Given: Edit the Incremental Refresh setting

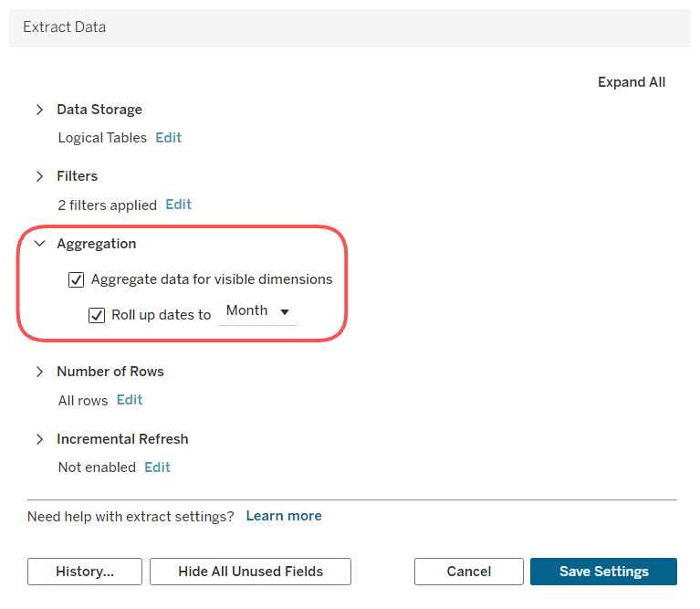Looking at the screenshot, I should pos(157,467).
